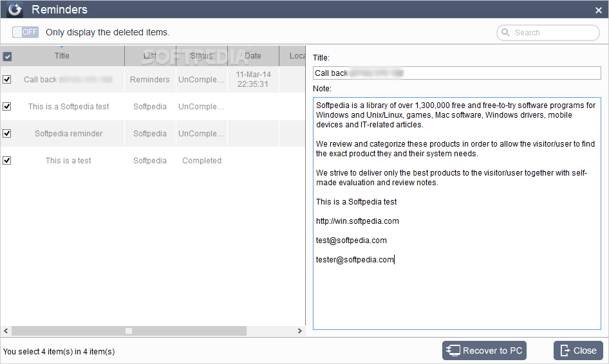
Task: Click Recover to PC button
Action: click(484, 350)
